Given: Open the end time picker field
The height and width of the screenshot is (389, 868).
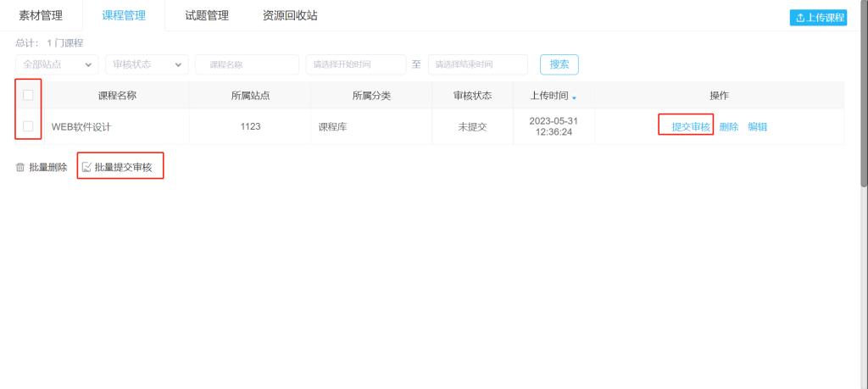Looking at the screenshot, I should coord(477,64).
